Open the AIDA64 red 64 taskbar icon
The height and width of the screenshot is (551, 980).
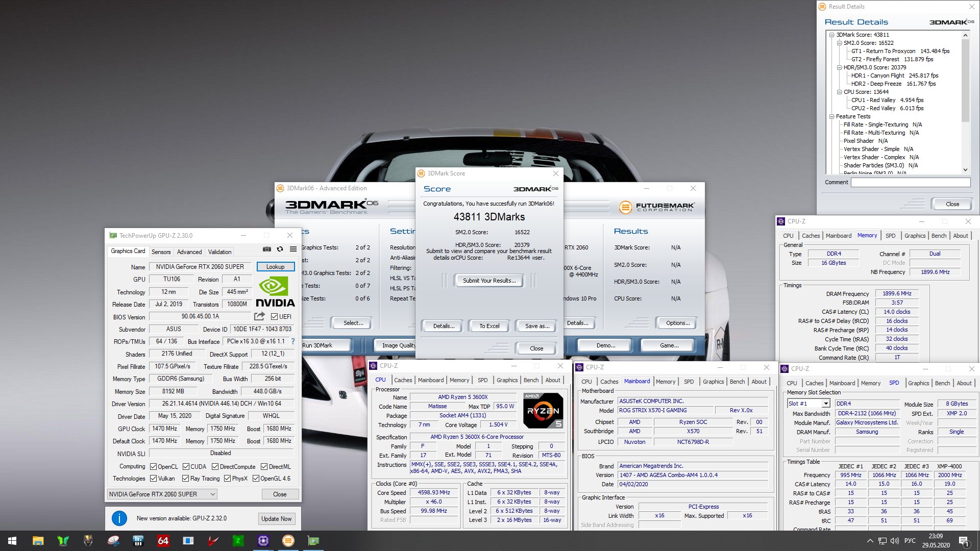(x=163, y=541)
